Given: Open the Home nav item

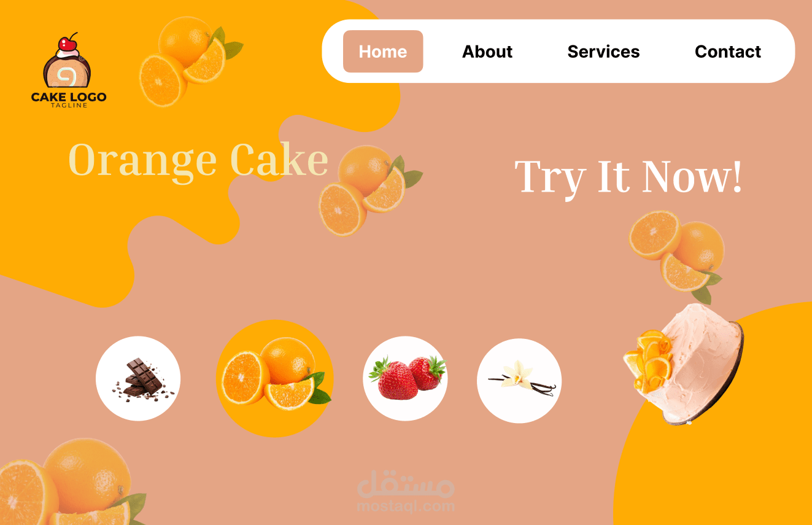Looking at the screenshot, I should [383, 52].
